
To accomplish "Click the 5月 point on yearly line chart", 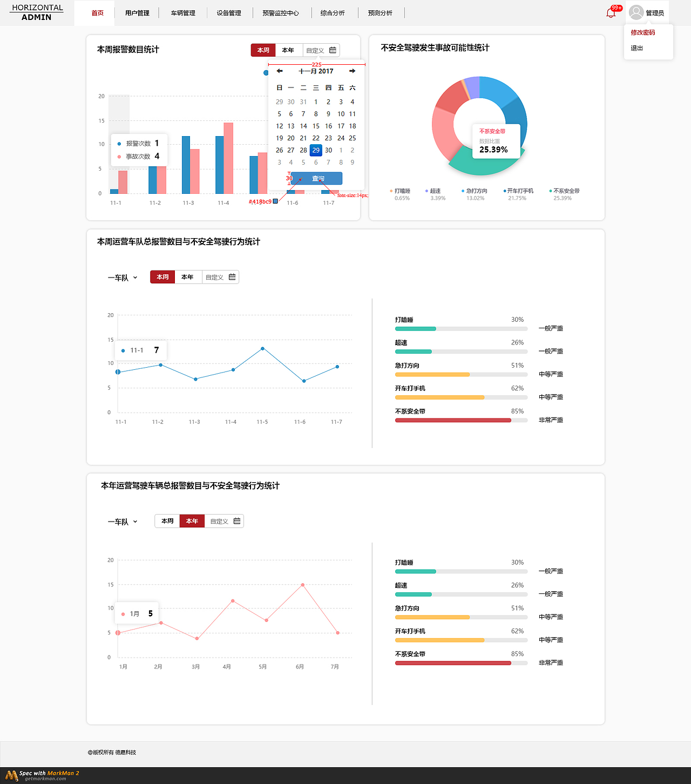I will (x=267, y=620).
